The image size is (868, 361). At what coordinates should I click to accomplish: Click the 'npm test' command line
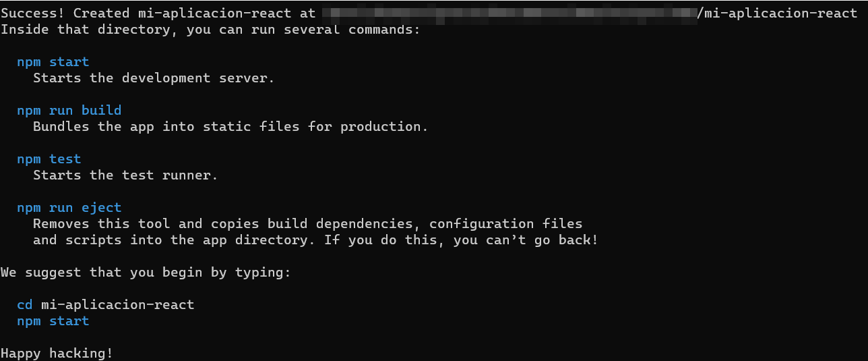click(49, 159)
